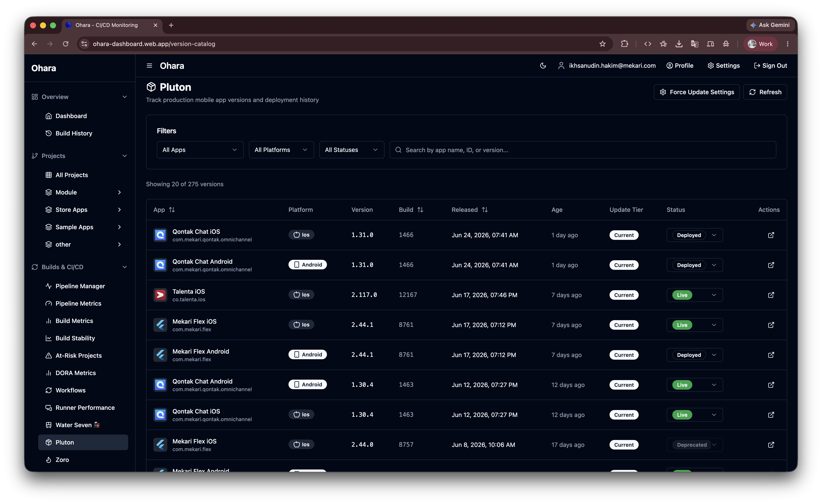The image size is (822, 504).
Task: Focus the search by app name field
Action: (582, 150)
